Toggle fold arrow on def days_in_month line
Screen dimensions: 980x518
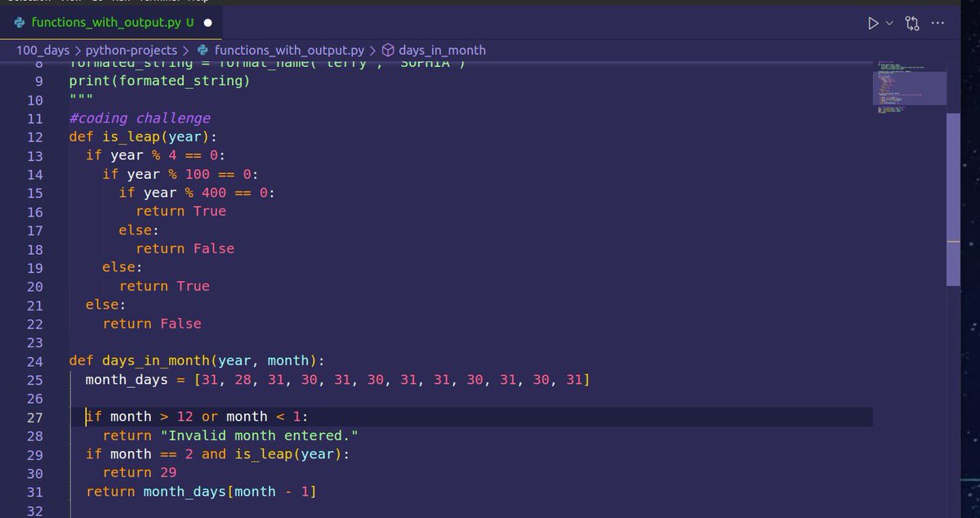[x=56, y=361]
